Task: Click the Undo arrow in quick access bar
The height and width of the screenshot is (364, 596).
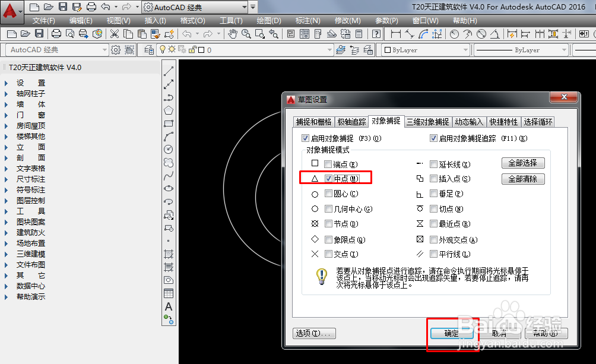Action: (106, 7)
